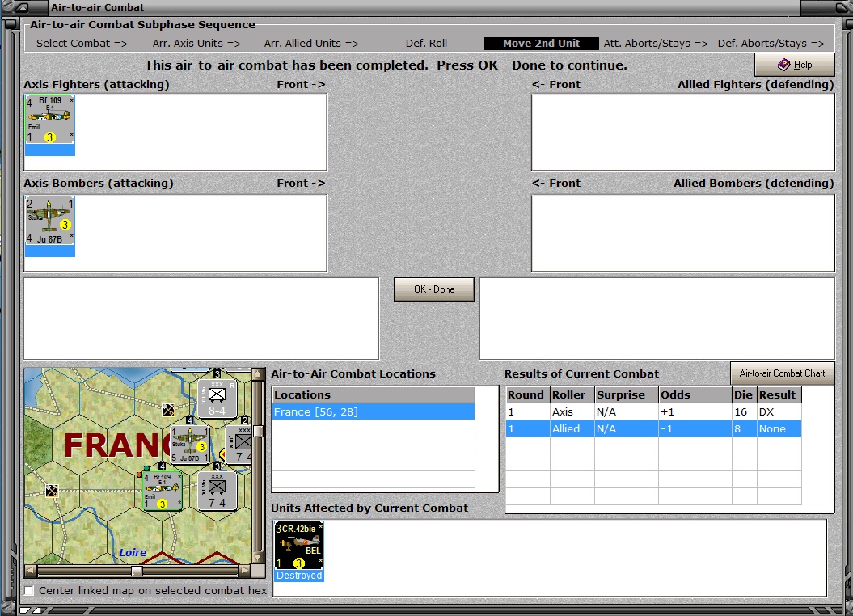Click the map's down scroll arrow
The image size is (853, 616).
(258, 557)
